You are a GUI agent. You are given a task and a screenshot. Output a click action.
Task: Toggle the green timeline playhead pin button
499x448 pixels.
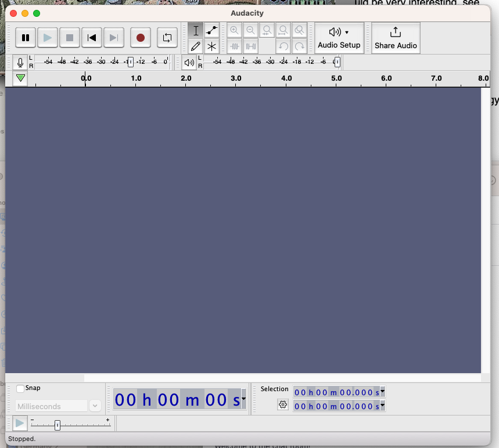[20, 78]
